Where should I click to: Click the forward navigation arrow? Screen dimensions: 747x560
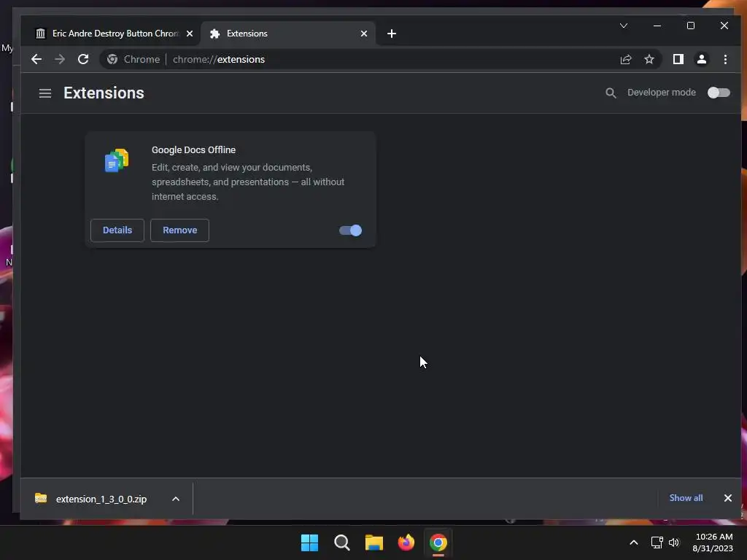(x=60, y=59)
